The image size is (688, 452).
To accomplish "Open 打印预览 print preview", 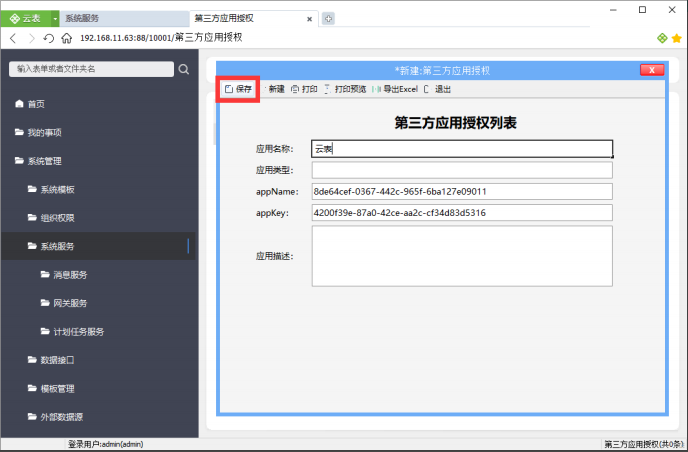I will [x=345, y=89].
